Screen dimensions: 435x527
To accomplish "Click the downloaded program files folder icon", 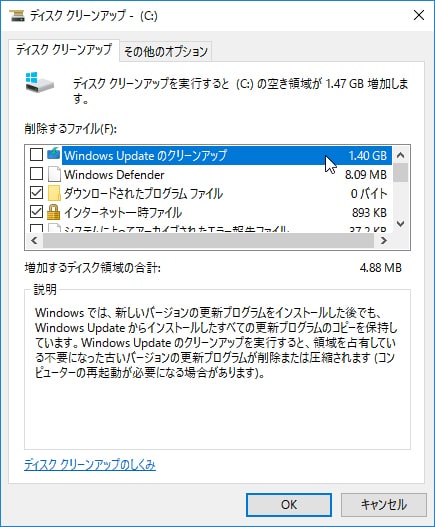I will [54, 193].
